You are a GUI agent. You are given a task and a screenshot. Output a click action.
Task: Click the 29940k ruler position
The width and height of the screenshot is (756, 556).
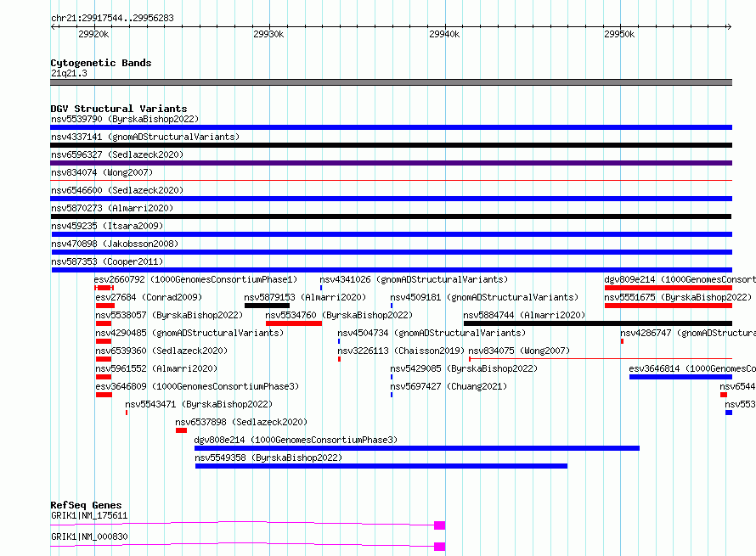tap(444, 34)
